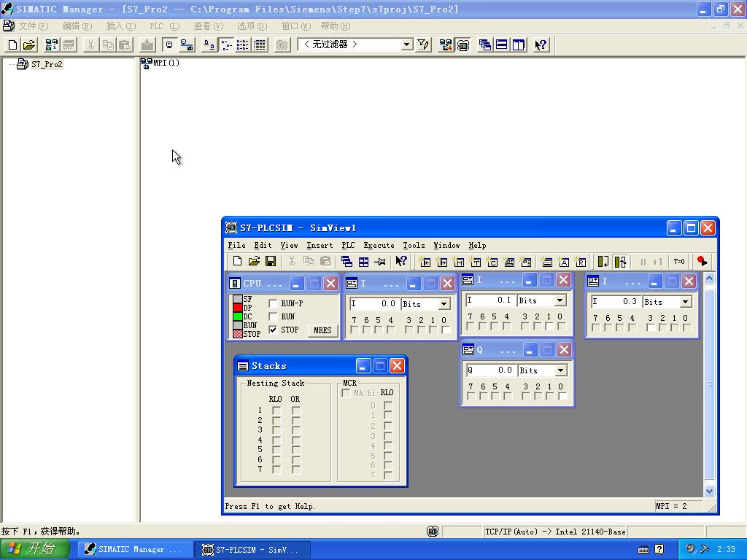Check the RUN-P checkbox in CPU window
The height and width of the screenshot is (560, 747).
pyautogui.click(x=273, y=303)
